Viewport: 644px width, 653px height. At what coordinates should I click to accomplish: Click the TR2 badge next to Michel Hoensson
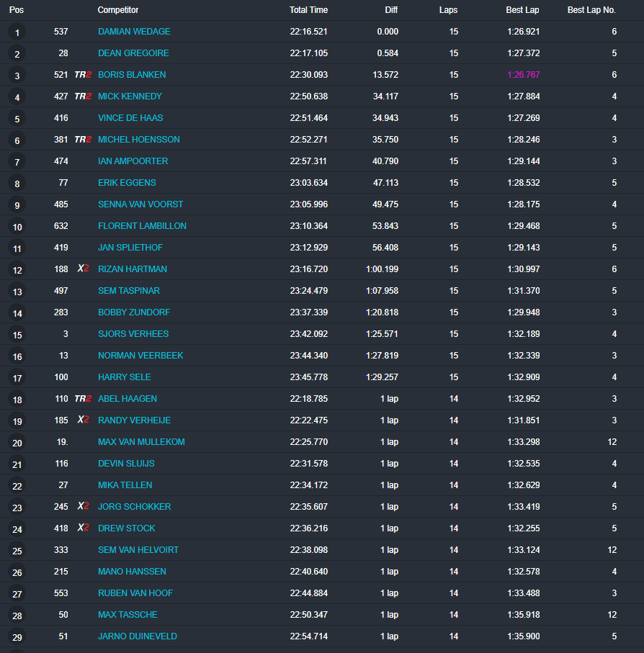83,140
